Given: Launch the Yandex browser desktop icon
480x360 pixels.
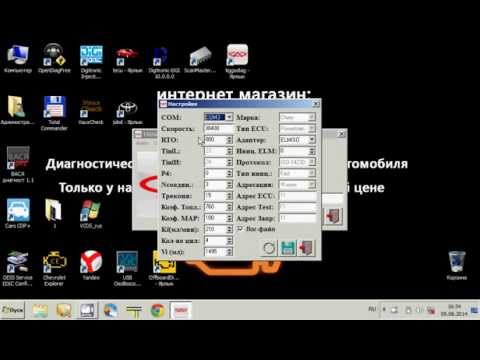Looking at the screenshot, I should 91,265.
